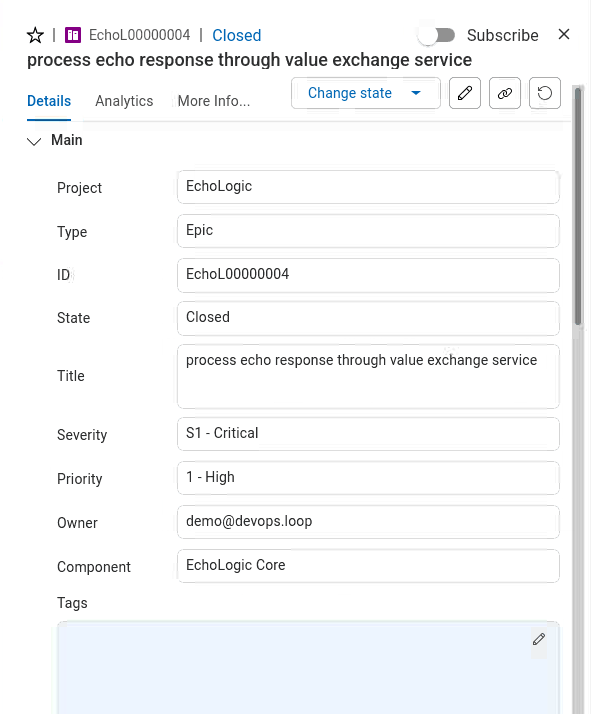Screen dimensions: 591x714
Task: Click the pencil edit button in toolbar
Action: point(464,93)
